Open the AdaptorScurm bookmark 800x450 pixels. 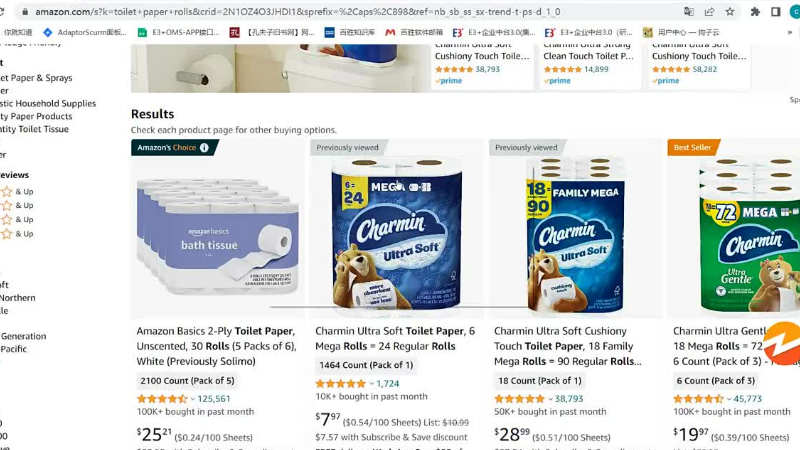pyautogui.click(x=85, y=32)
